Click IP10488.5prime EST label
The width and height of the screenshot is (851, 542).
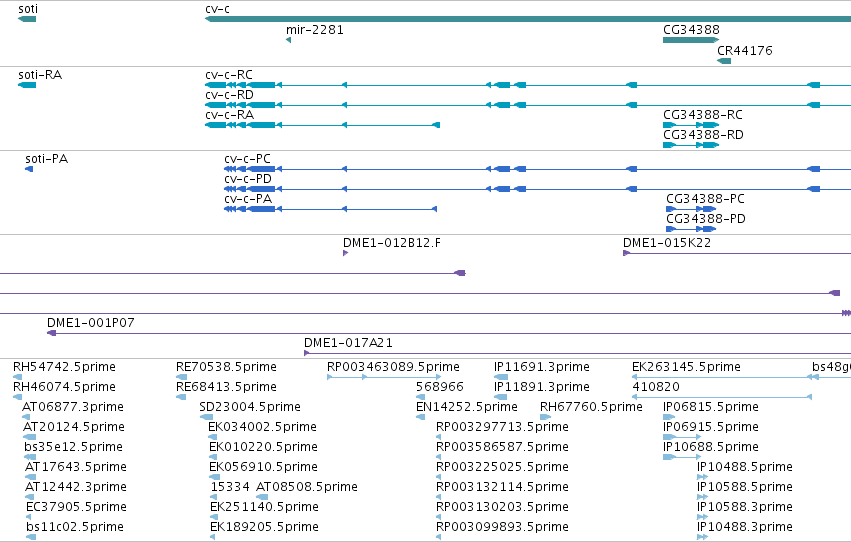tap(745, 467)
